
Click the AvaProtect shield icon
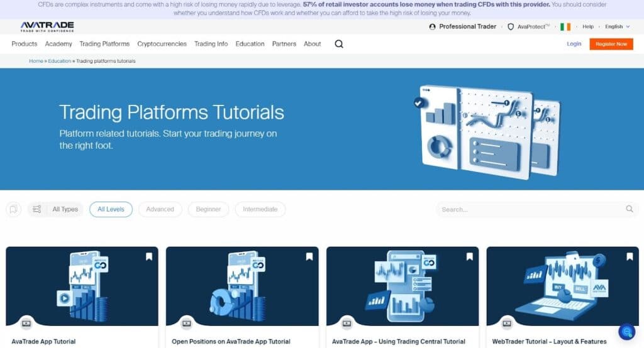pyautogui.click(x=511, y=27)
